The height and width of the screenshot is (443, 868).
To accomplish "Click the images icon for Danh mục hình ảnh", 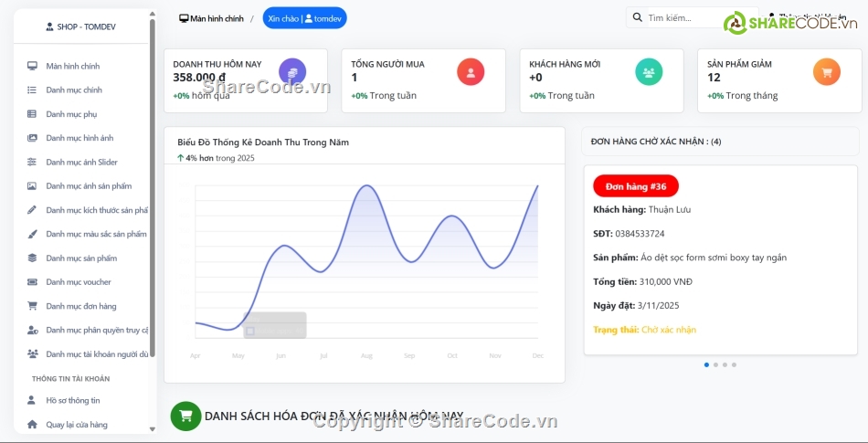I will click(x=32, y=138).
